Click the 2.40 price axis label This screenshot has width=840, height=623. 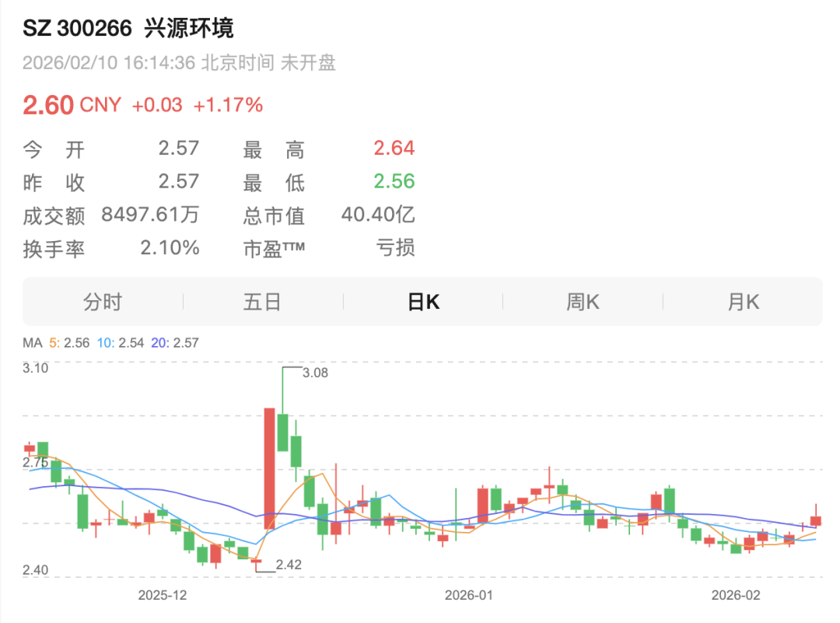[35, 570]
